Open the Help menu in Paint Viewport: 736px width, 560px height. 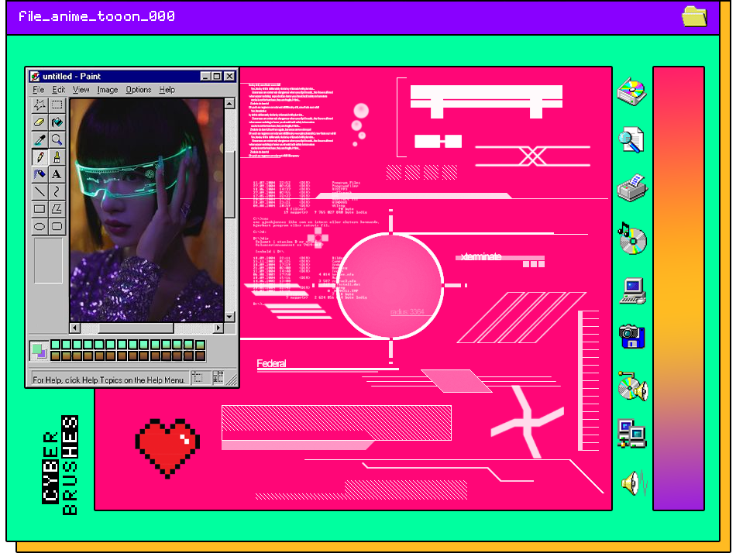click(x=167, y=90)
